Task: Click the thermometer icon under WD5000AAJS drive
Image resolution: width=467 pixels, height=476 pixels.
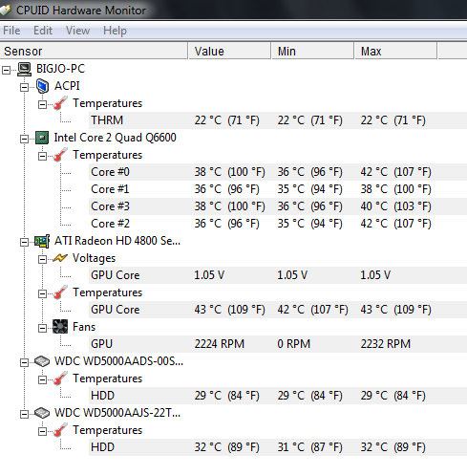Action: pyautogui.click(x=60, y=430)
